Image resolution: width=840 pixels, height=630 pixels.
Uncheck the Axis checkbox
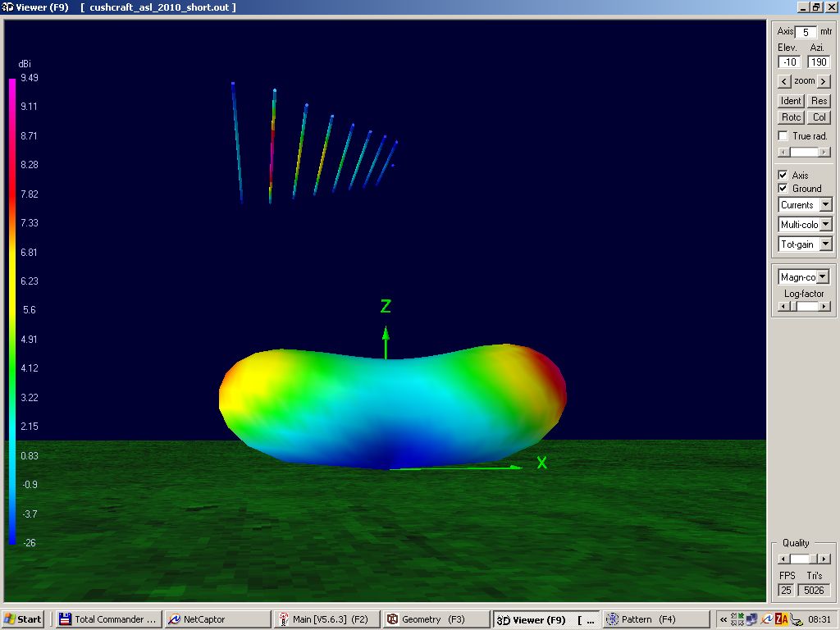tap(783, 176)
